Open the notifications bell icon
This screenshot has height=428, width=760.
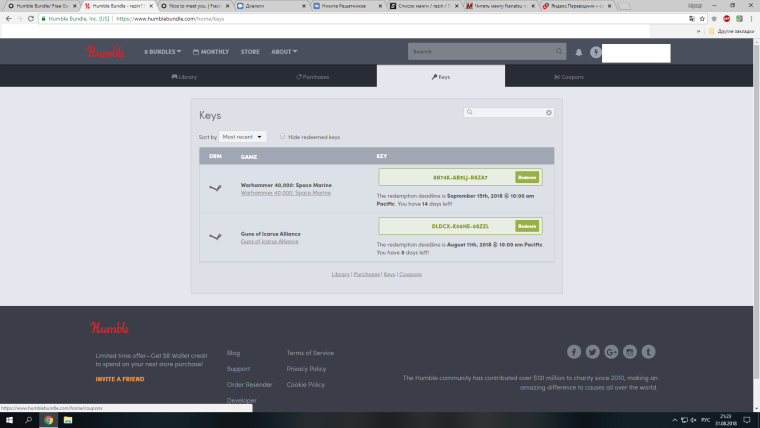pyautogui.click(x=579, y=52)
